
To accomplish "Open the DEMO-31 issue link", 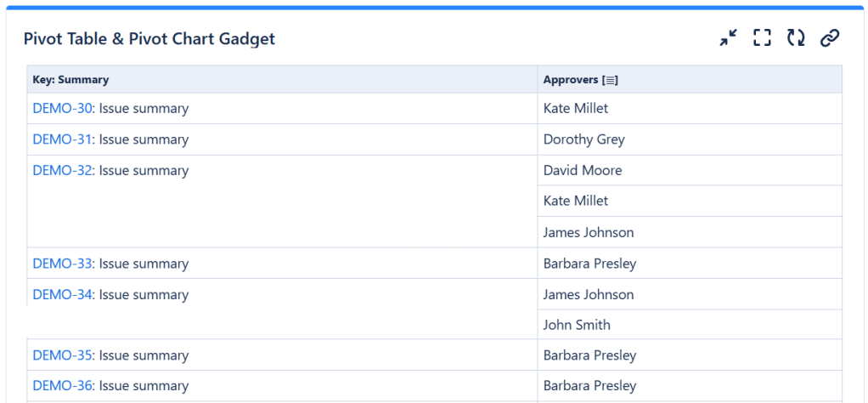I will (62, 139).
